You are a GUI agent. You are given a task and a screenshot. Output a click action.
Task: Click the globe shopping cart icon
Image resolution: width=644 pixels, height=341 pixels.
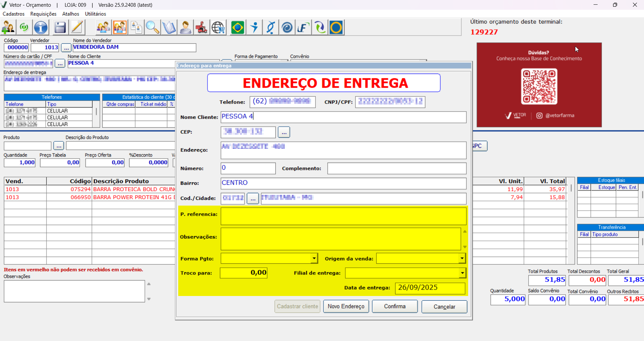[x=218, y=28]
